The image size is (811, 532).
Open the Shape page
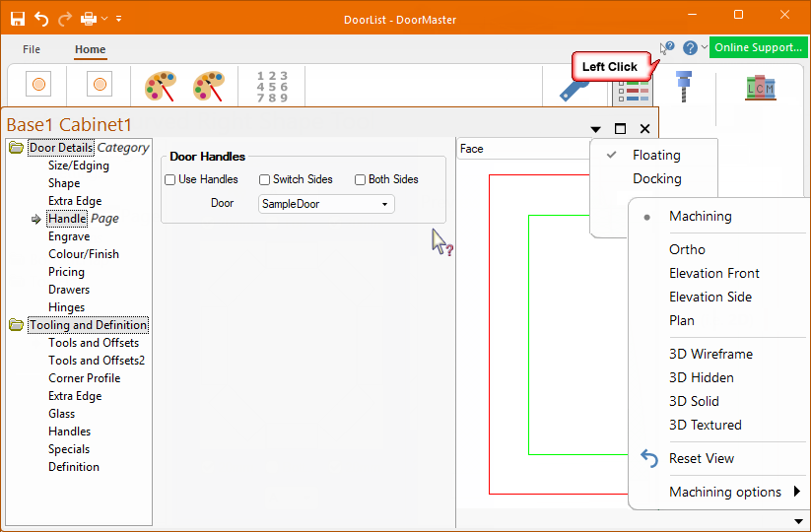[64, 183]
